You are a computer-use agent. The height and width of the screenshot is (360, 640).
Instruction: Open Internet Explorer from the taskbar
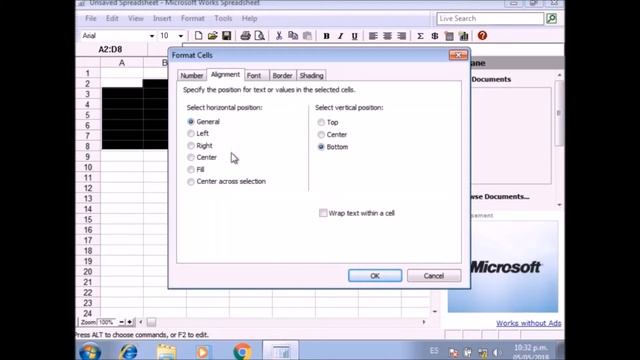tap(128, 351)
